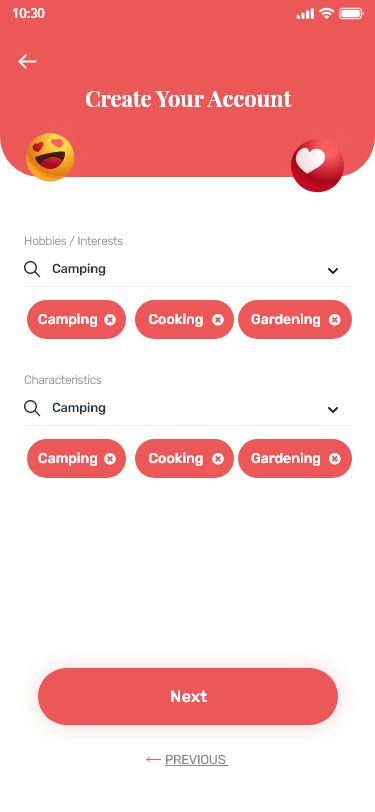Remove Cooking chip under Hobbies / Interests
Screen dimensions: 375x812
(218, 320)
